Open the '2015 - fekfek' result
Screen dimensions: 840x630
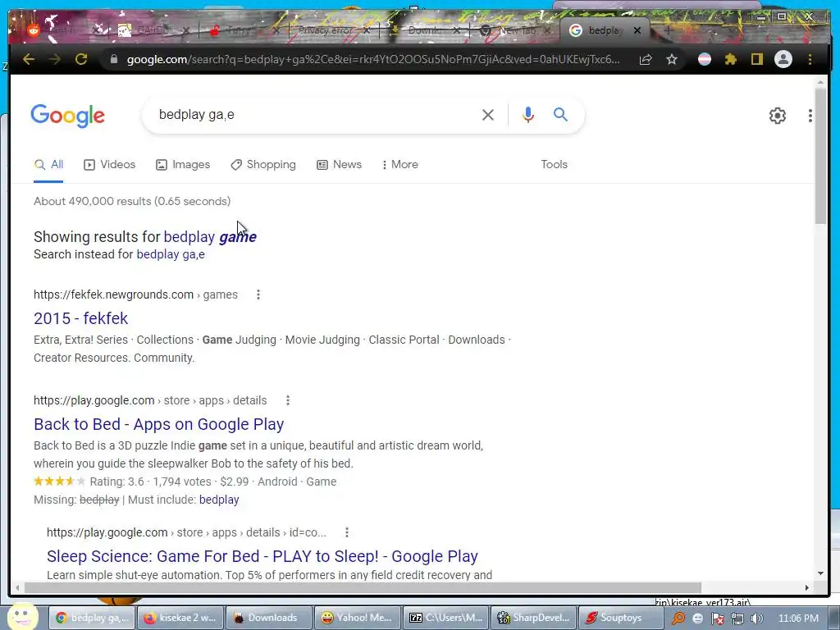pos(81,318)
